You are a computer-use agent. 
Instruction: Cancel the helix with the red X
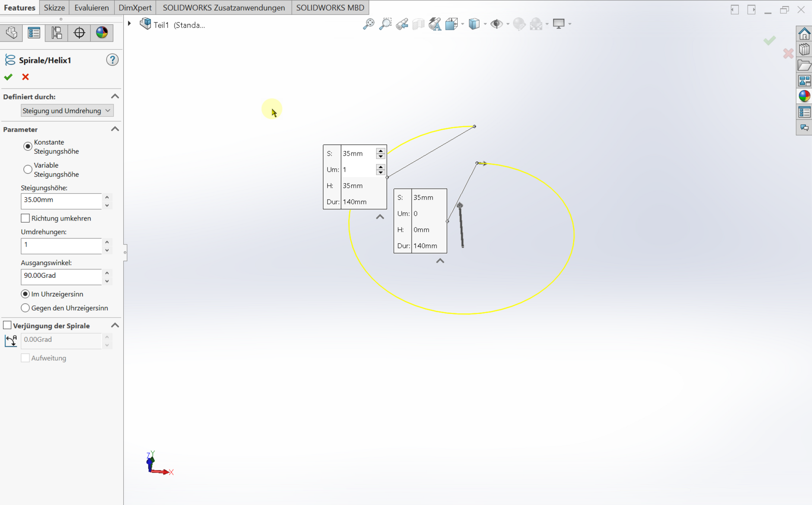point(25,77)
